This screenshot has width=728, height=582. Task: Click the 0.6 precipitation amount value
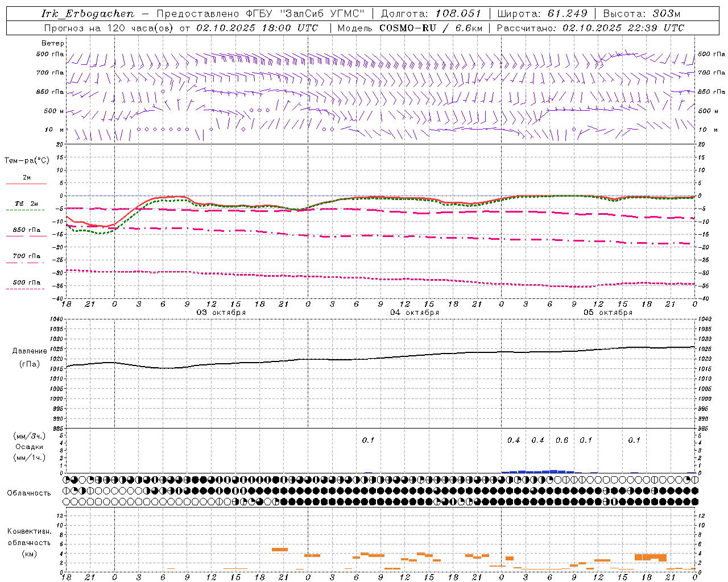tap(562, 440)
